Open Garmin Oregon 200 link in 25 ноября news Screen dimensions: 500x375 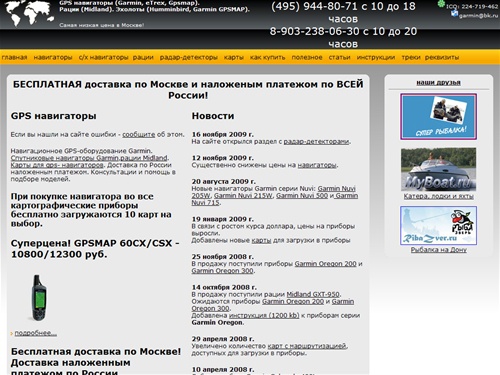tap(326, 264)
